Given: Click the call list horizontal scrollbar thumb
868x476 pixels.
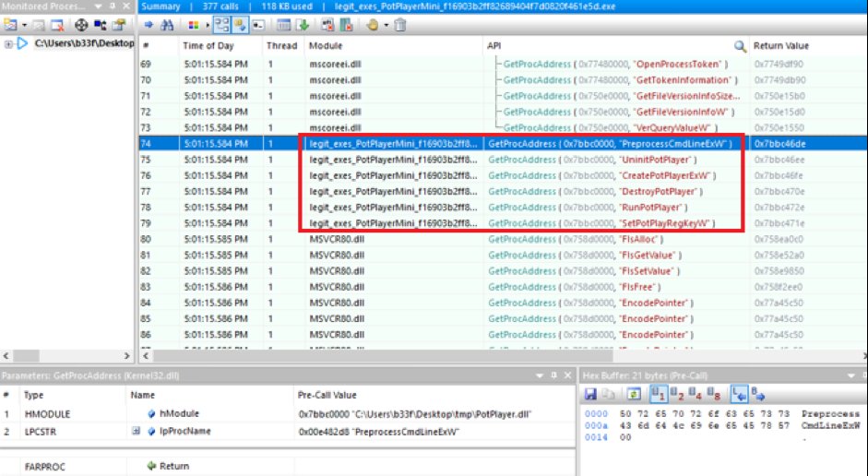Looking at the screenshot, I should pos(383,356).
